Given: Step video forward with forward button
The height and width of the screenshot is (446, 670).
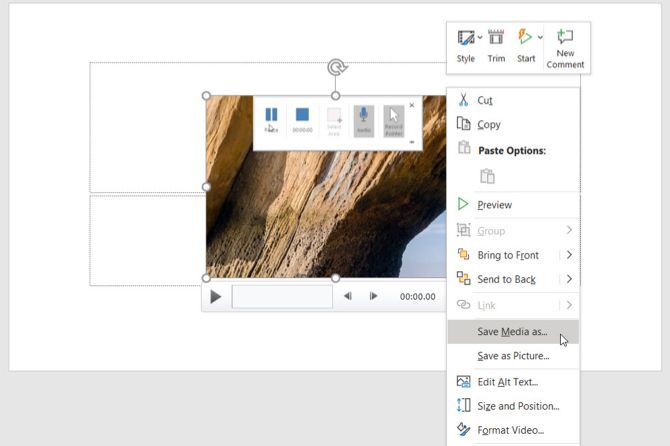Looking at the screenshot, I should click(x=373, y=296).
